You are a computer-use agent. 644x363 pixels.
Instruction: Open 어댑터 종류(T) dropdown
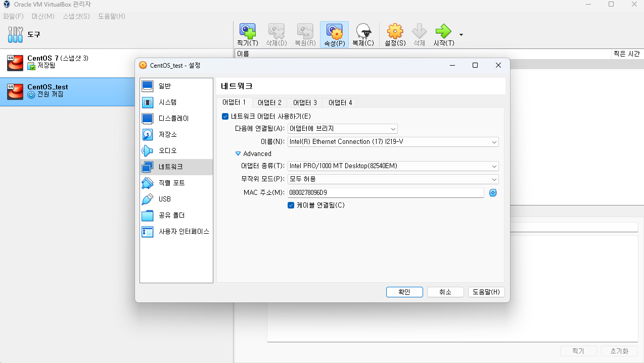(393, 166)
